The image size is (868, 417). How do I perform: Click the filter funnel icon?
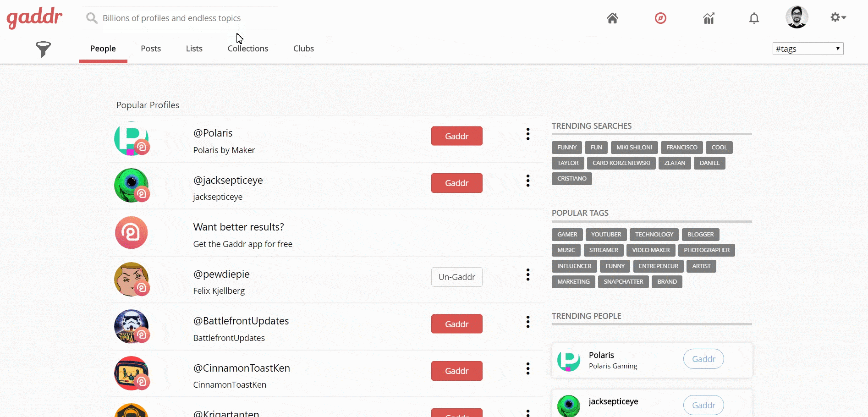(43, 49)
